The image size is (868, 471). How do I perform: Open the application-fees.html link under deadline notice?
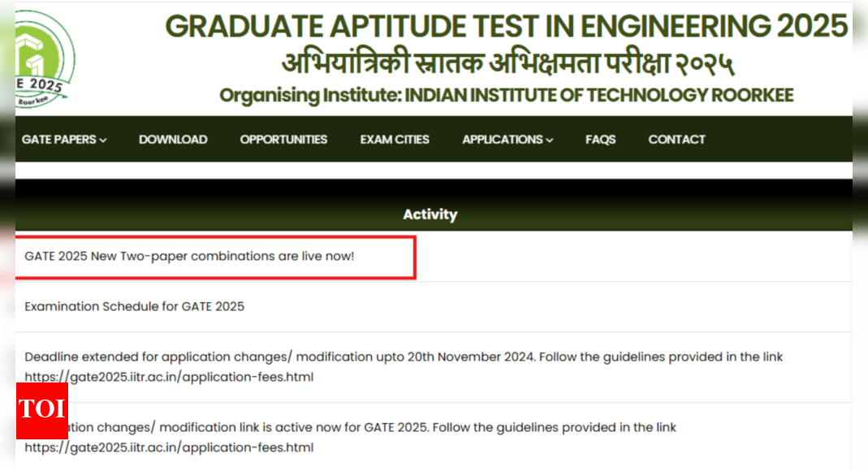tap(170, 377)
